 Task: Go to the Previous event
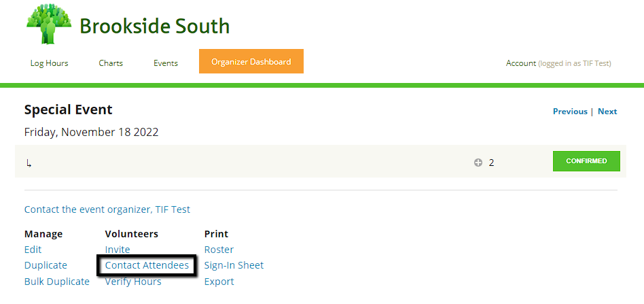click(x=570, y=112)
